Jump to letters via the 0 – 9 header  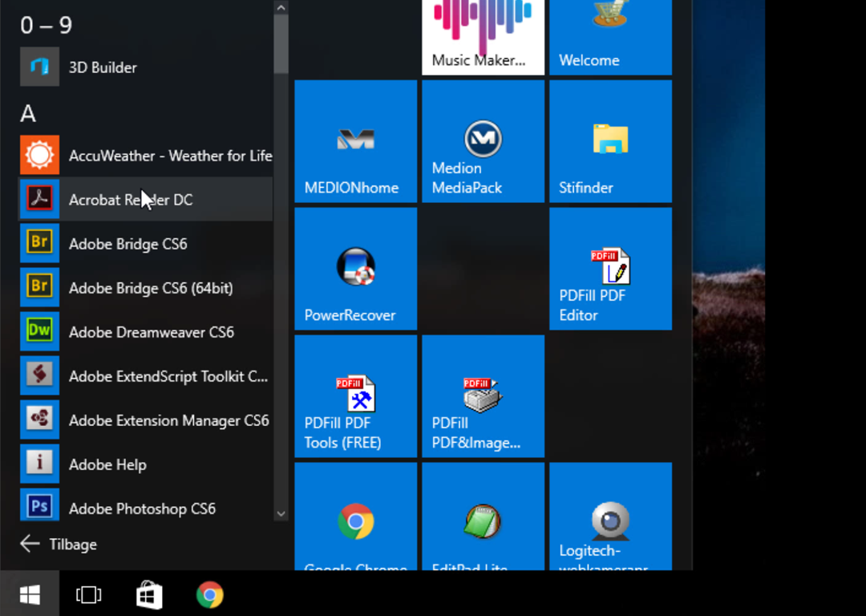click(x=47, y=25)
